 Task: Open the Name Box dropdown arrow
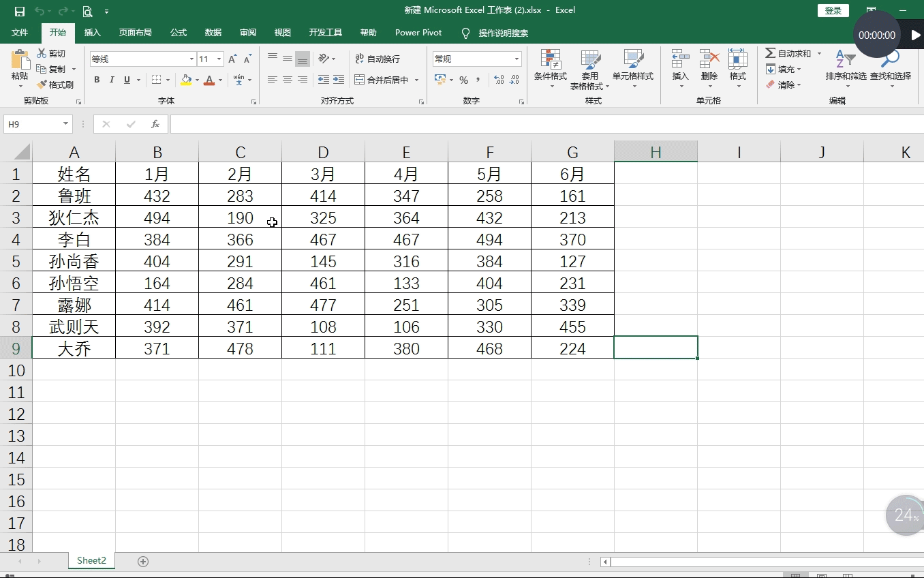coord(66,124)
